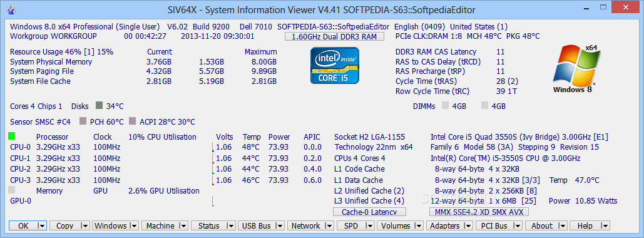Click the CPU-2 row label

click(x=20, y=169)
